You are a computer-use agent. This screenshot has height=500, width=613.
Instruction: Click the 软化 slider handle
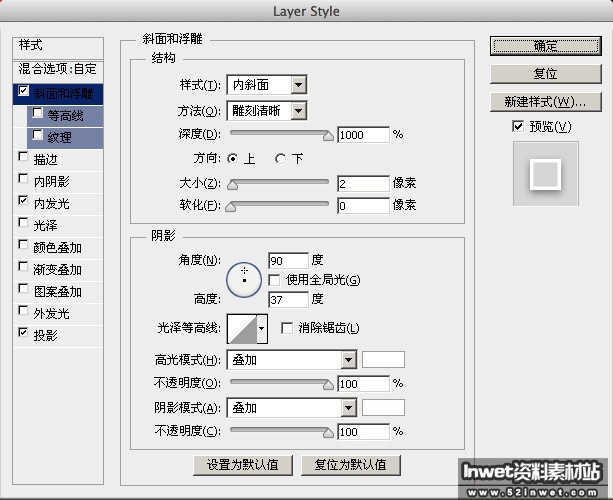pyautogui.click(x=231, y=206)
